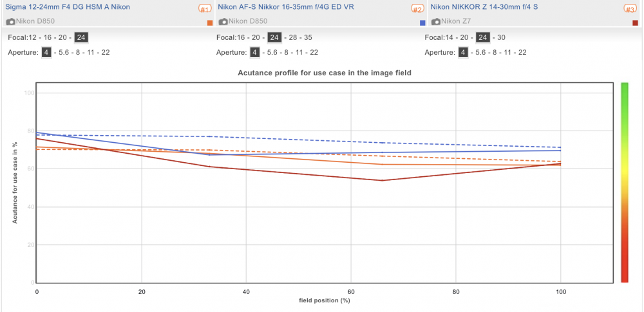Click the #1 rank badge
644x312 pixels.
click(x=205, y=8)
